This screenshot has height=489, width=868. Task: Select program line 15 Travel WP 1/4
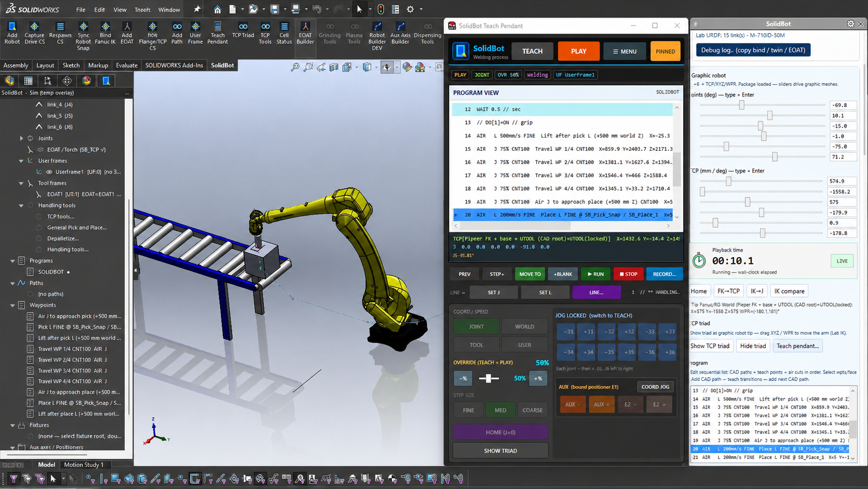click(x=562, y=149)
